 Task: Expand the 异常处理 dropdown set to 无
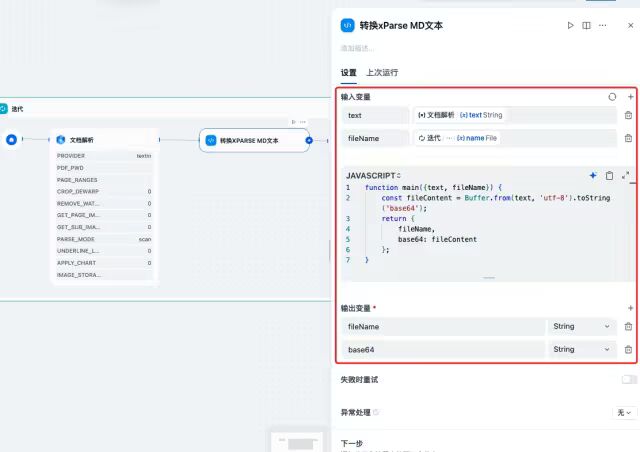pos(624,412)
